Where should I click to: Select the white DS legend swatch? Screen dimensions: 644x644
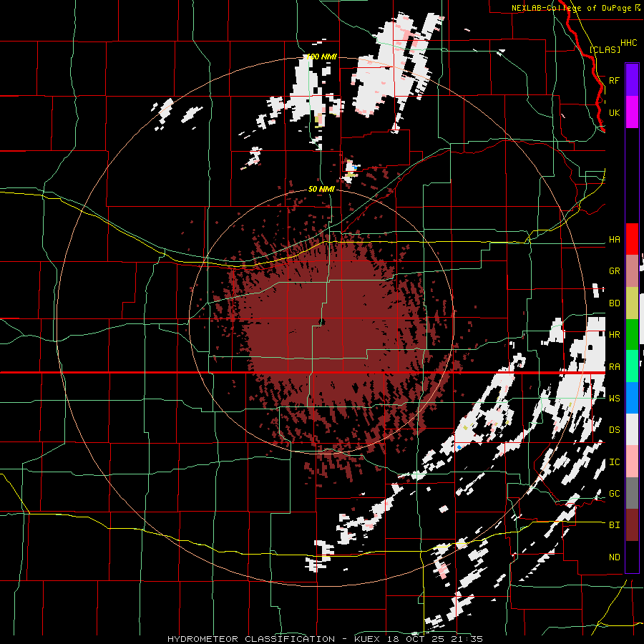coord(632,429)
